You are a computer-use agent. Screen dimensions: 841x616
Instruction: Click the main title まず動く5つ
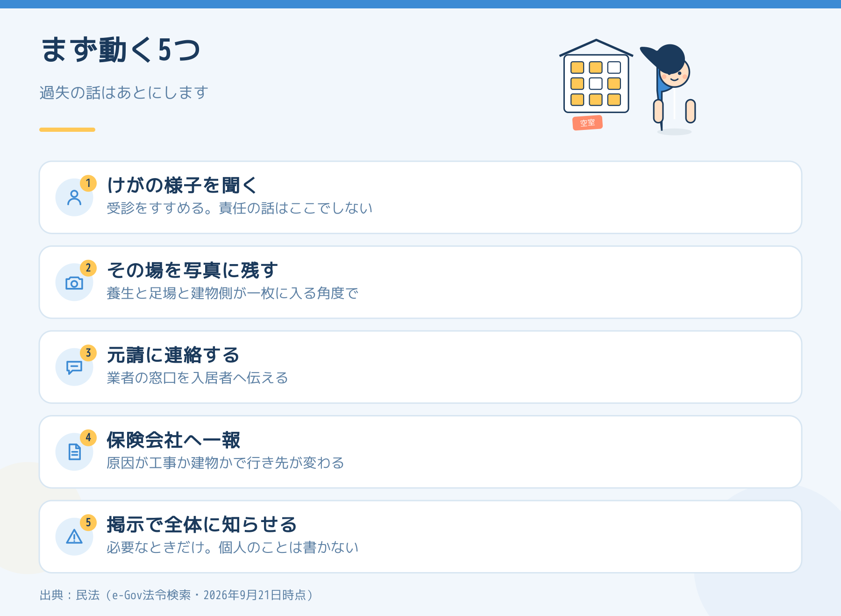pyautogui.click(x=121, y=50)
